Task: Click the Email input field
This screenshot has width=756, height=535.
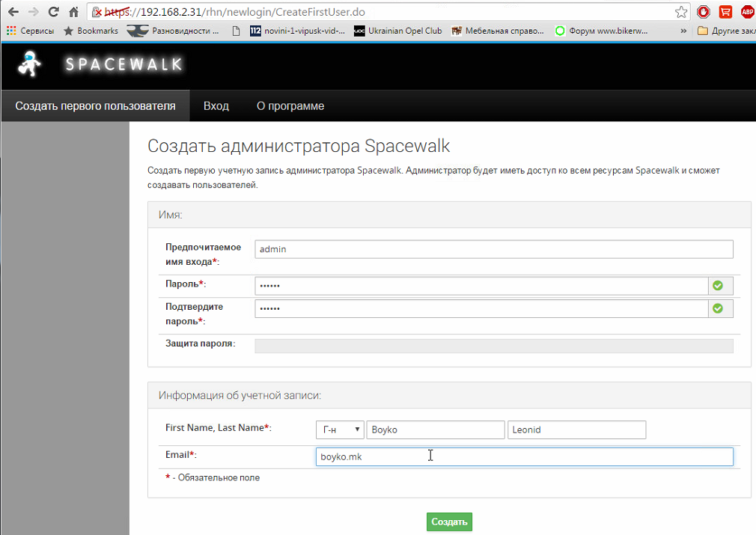Action: [524, 456]
